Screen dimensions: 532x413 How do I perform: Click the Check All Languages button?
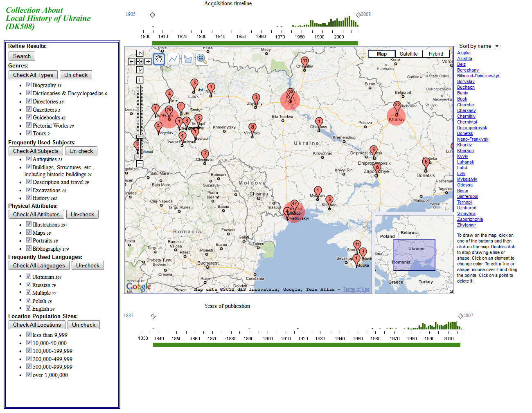click(x=39, y=265)
